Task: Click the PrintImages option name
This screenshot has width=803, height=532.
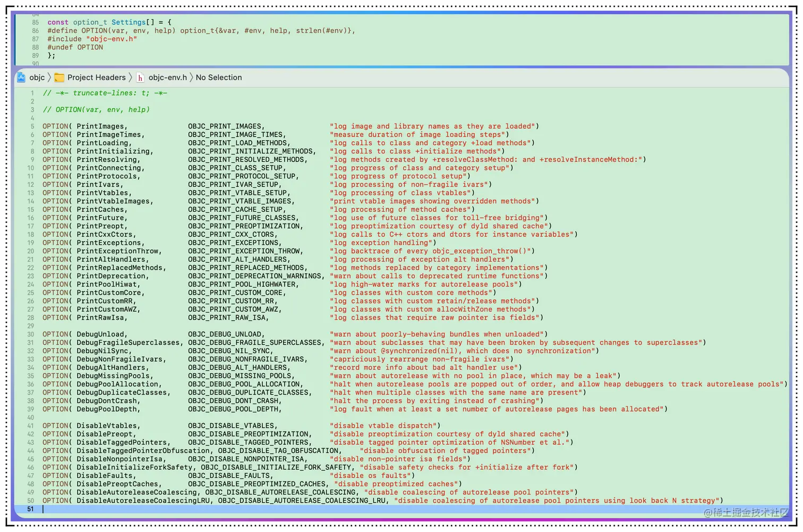Action: click(100, 126)
